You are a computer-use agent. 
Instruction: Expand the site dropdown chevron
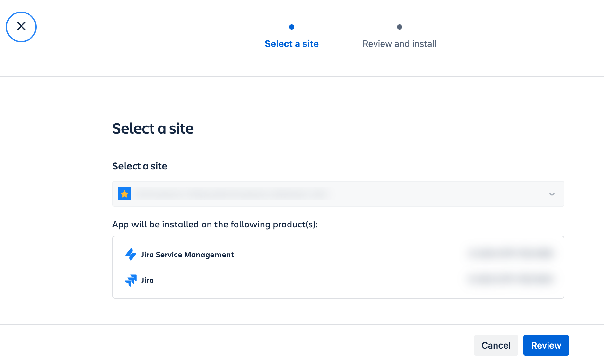[x=552, y=194]
